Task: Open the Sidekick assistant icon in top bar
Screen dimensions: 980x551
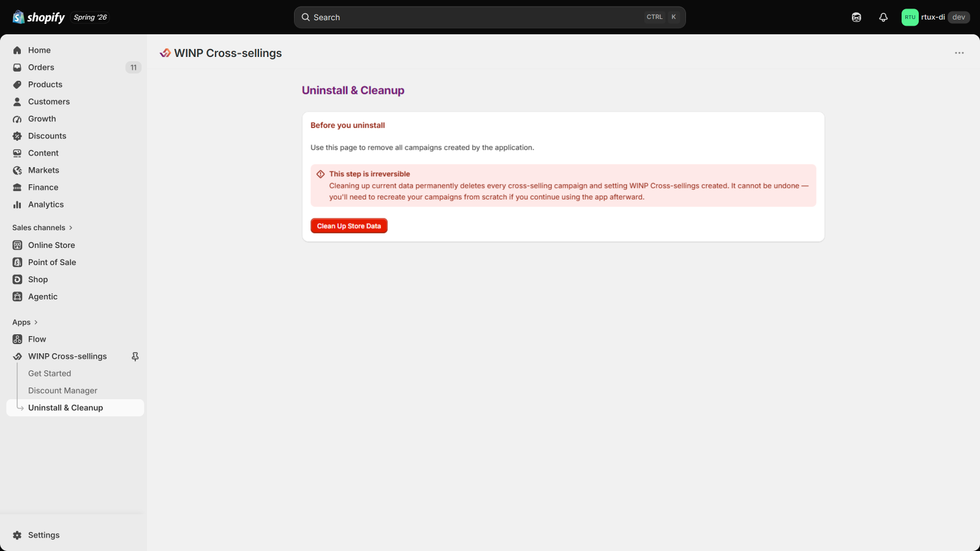Action: [x=856, y=17]
